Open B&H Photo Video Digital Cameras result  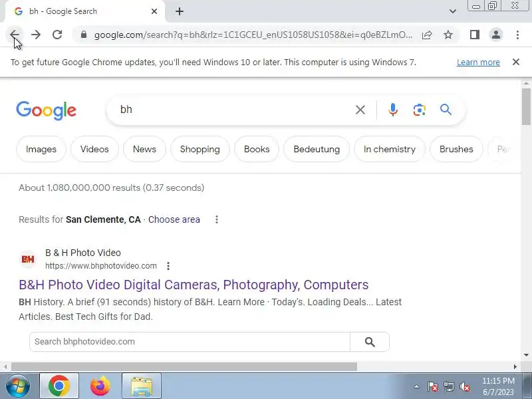click(194, 285)
